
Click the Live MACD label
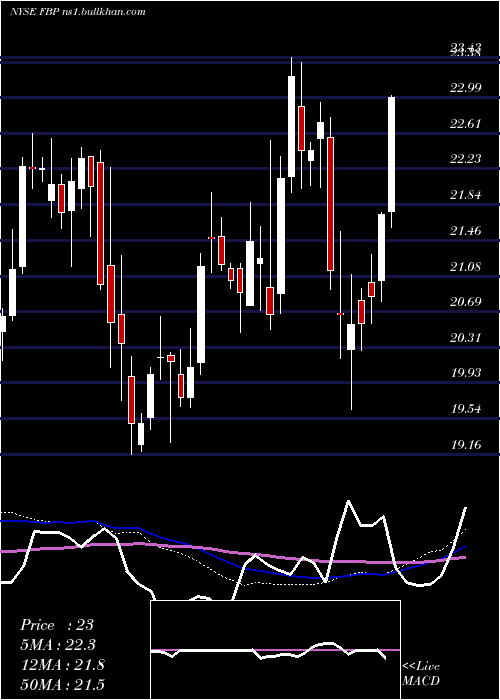click(421, 673)
